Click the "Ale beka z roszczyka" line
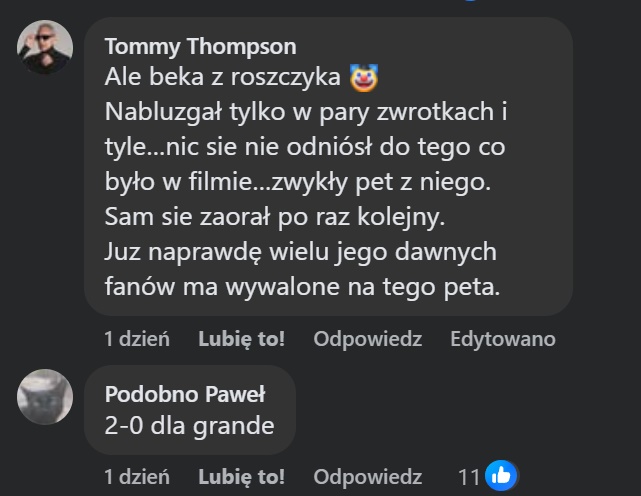Image resolution: width=641 pixels, height=496 pixels. click(223, 77)
